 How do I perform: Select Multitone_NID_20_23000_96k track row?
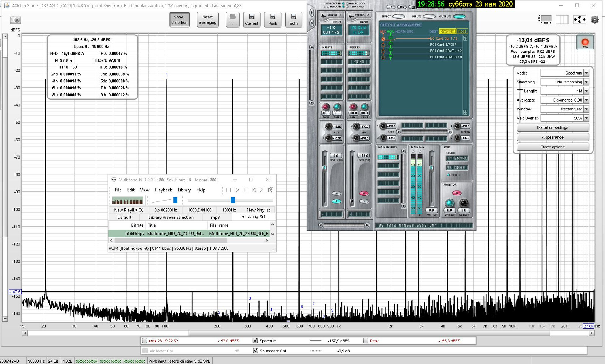pos(189,234)
